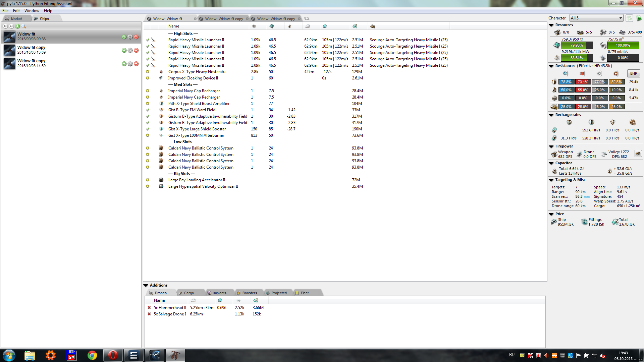Click the back arrow icon in ship browser
This screenshot has height=362, width=644.
[11, 26]
